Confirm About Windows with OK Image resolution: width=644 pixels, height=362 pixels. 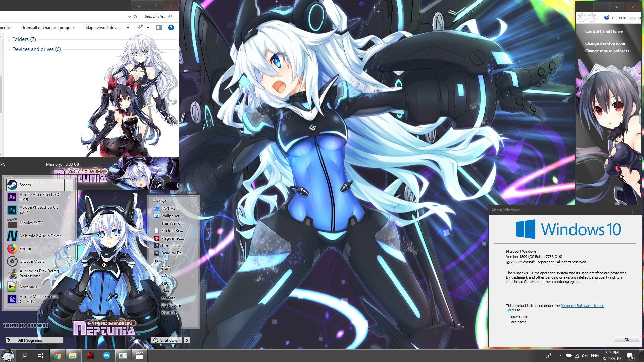[x=627, y=340]
